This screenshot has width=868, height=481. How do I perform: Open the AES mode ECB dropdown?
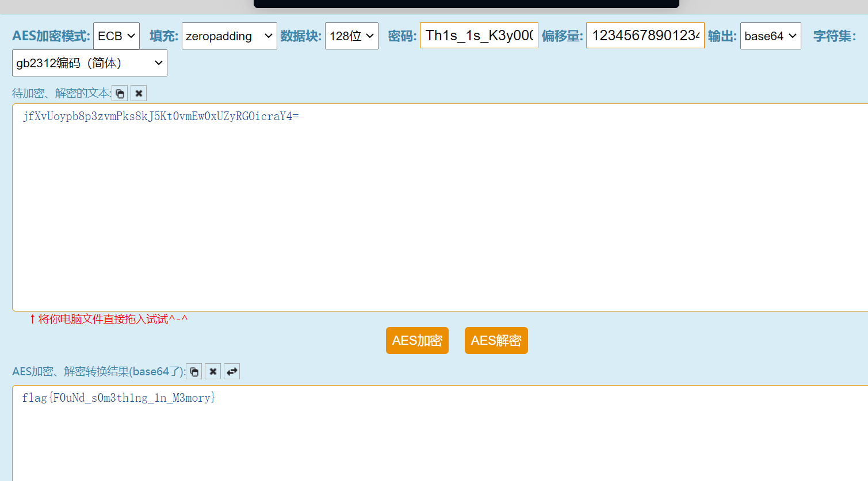pyautogui.click(x=116, y=36)
